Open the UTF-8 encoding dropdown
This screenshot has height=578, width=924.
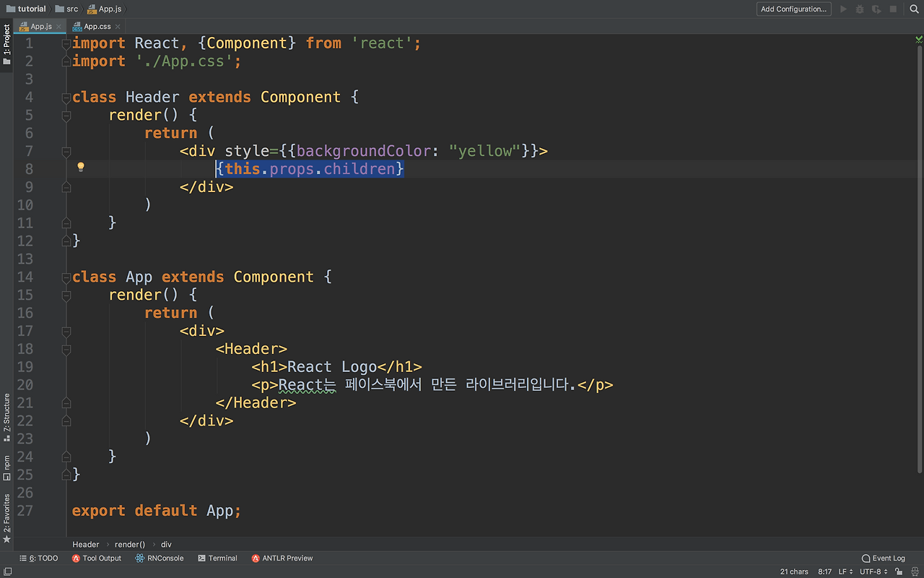(x=874, y=571)
